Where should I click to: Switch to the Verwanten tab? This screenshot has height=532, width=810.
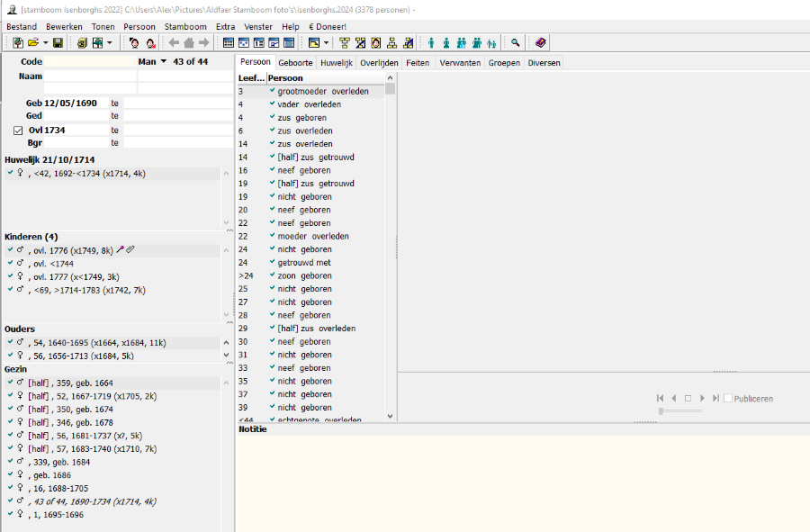[459, 63]
